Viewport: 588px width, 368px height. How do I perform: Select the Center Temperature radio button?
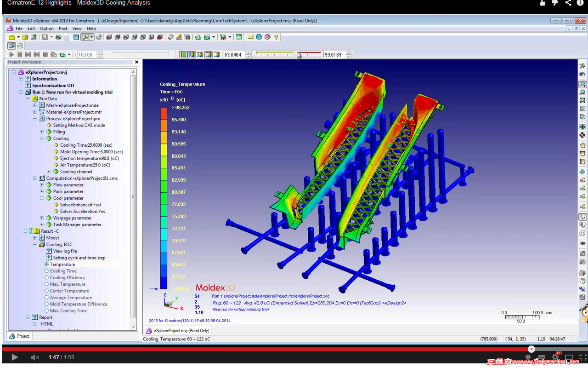pyautogui.click(x=46, y=291)
